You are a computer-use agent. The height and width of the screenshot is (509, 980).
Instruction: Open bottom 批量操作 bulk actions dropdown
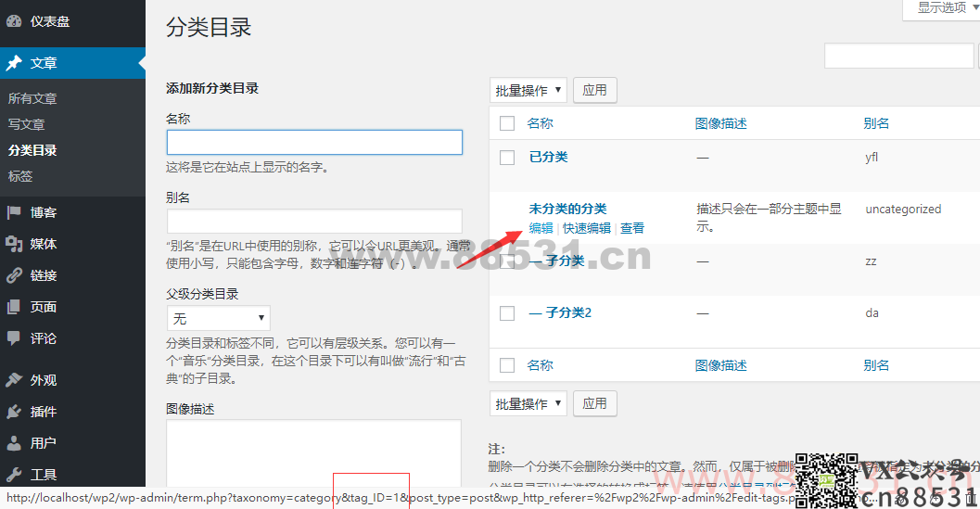(528, 404)
